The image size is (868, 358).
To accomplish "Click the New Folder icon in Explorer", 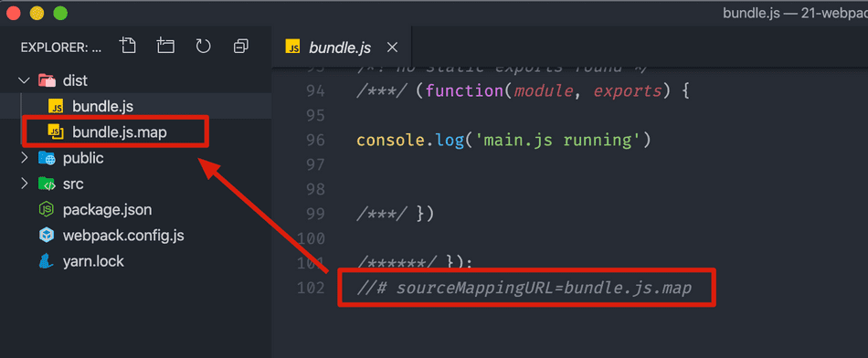I will click(x=165, y=46).
